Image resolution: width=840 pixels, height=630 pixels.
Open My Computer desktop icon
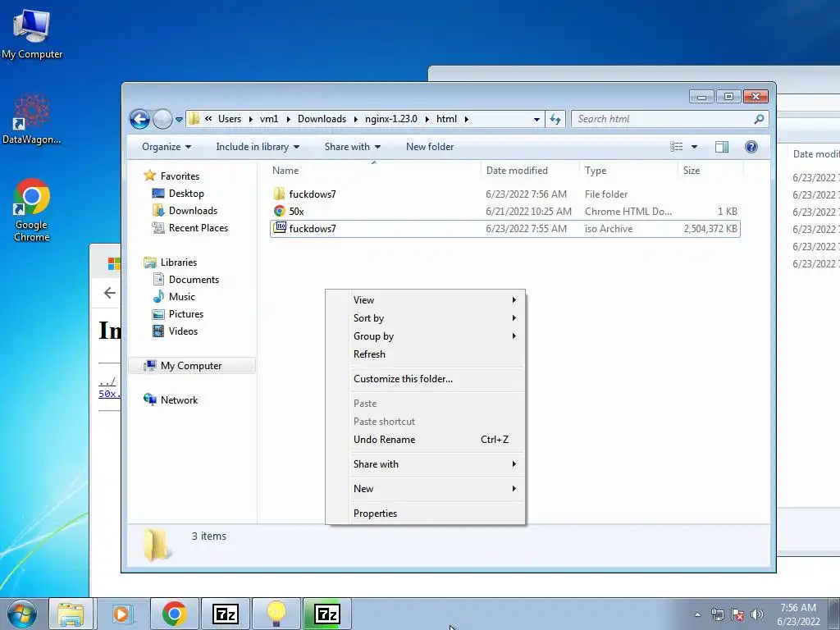coord(32,34)
